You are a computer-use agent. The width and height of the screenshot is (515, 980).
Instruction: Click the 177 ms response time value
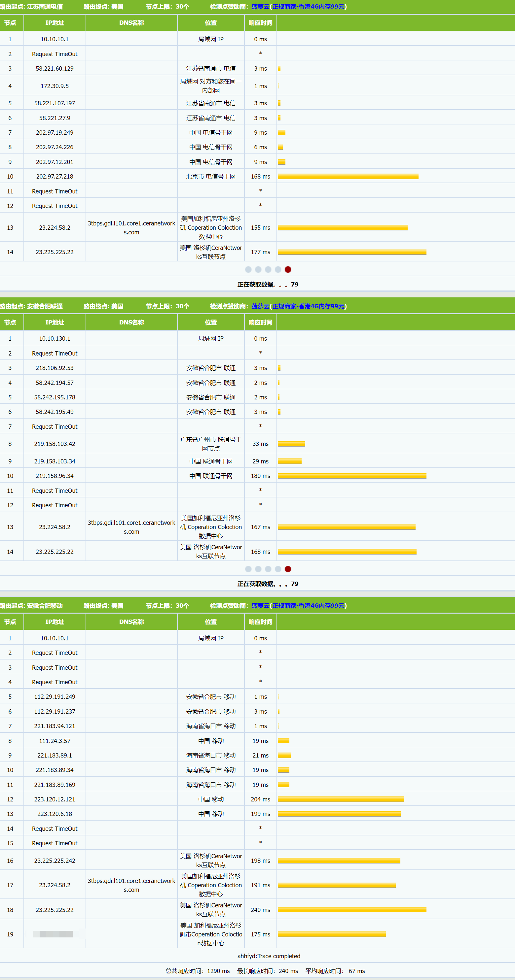pyautogui.click(x=261, y=252)
